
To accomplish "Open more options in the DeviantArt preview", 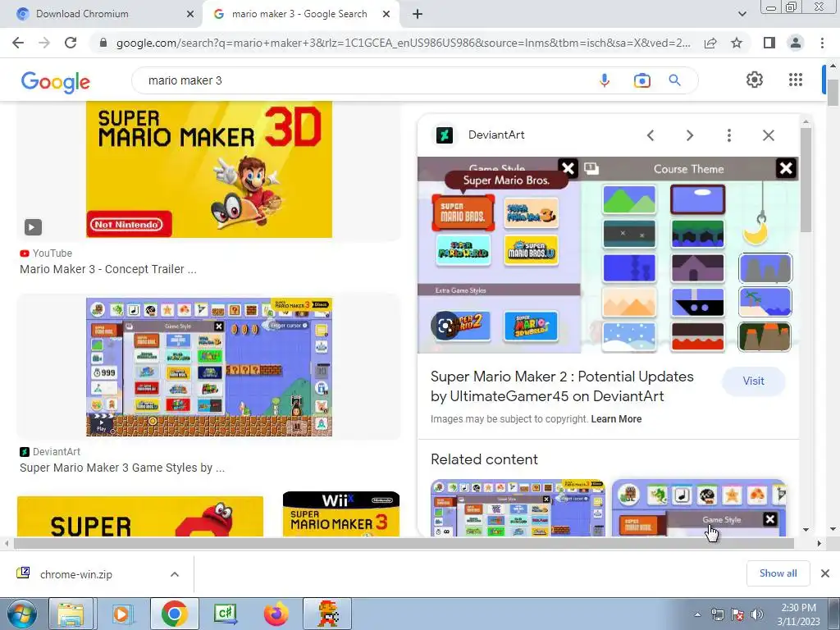I will point(728,135).
